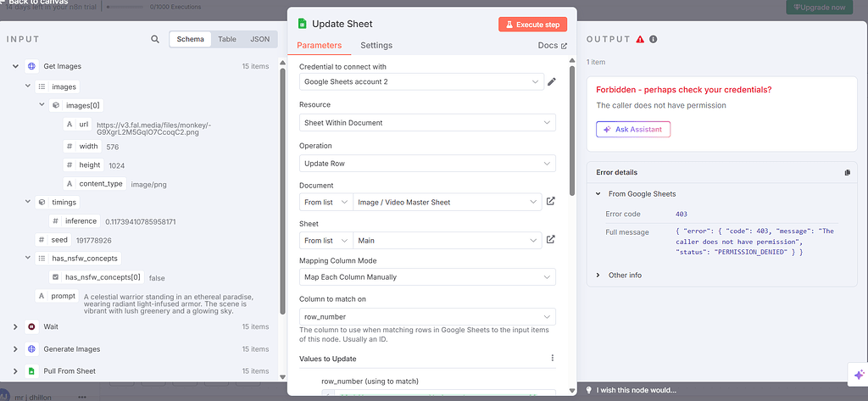Viewport: 868px width, 401px height.
Task: Click the Get Images globe icon
Action: click(31, 66)
